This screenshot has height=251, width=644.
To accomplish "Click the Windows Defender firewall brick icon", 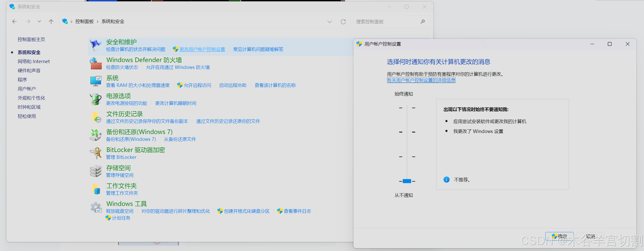I will [x=96, y=63].
